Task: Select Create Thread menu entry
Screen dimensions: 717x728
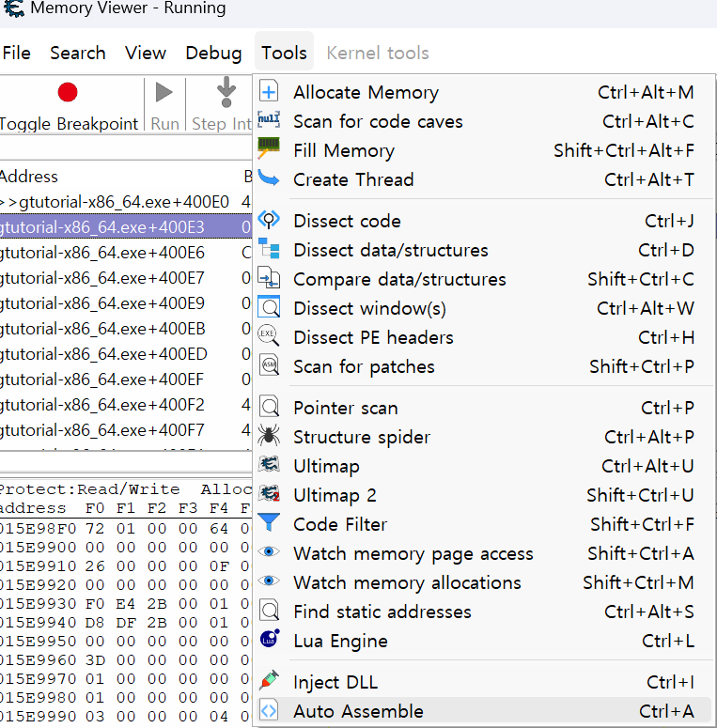Action: [x=484, y=179]
